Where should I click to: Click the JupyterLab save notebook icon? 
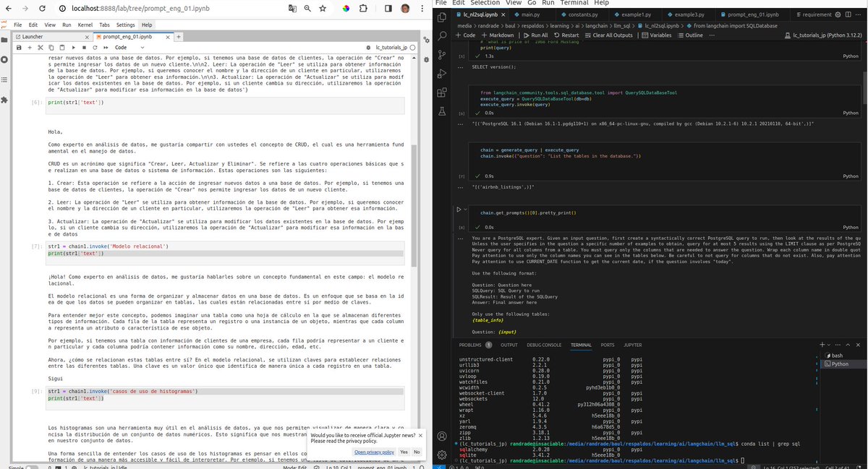click(x=19, y=47)
